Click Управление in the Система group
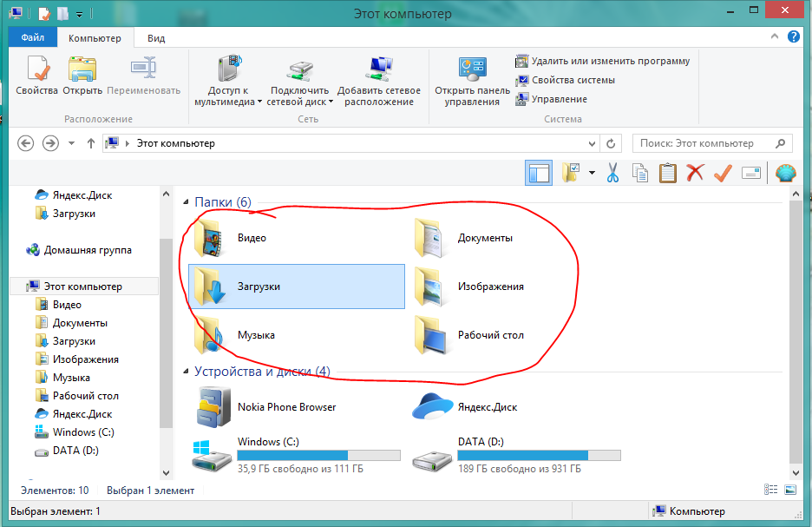The height and width of the screenshot is (527, 812). pyautogui.click(x=551, y=99)
